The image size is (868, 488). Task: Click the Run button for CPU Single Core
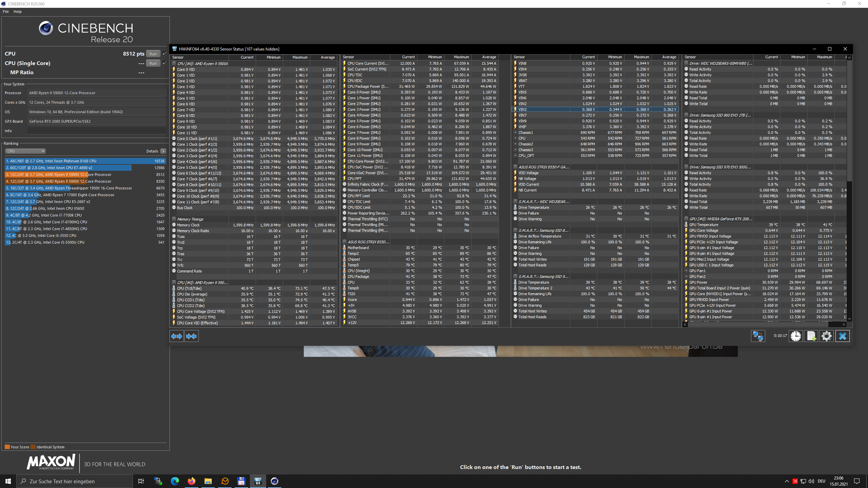[153, 63]
